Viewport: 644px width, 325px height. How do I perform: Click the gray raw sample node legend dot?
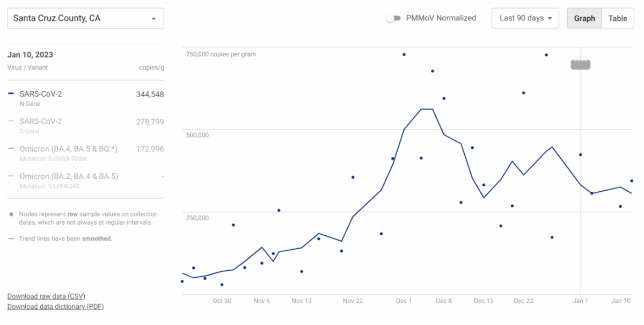pyautogui.click(x=11, y=214)
